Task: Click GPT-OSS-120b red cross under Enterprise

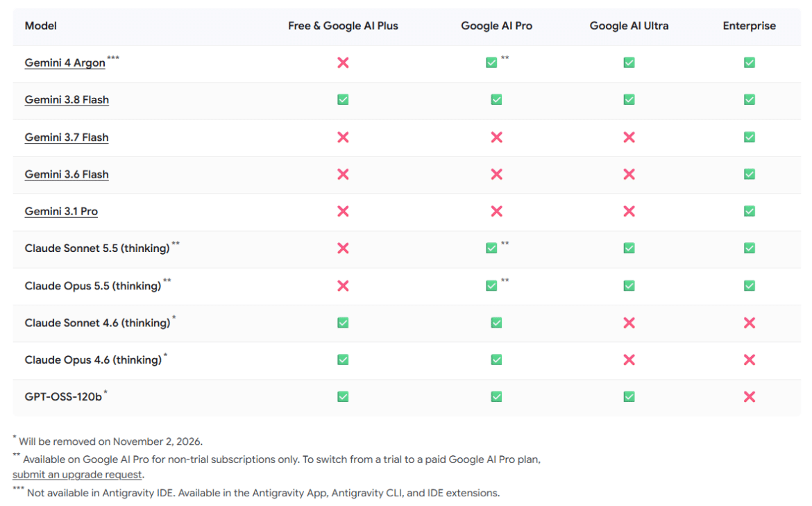Action: pyautogui.click(x=750, y=397)
